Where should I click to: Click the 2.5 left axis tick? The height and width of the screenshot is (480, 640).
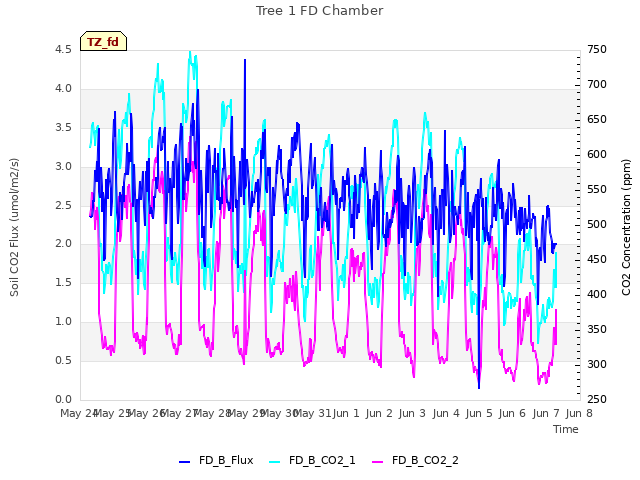(63, 205)
